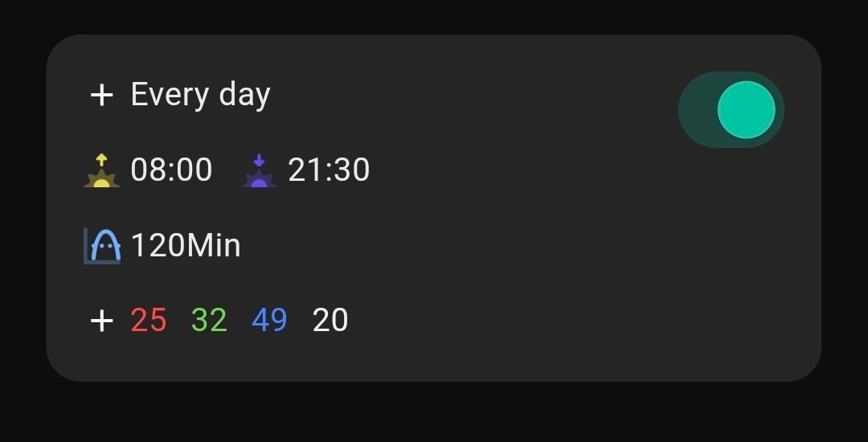Click the green circular knob of the switch
Viewport: 868px width, 442px height.
(x=746, y=109)
